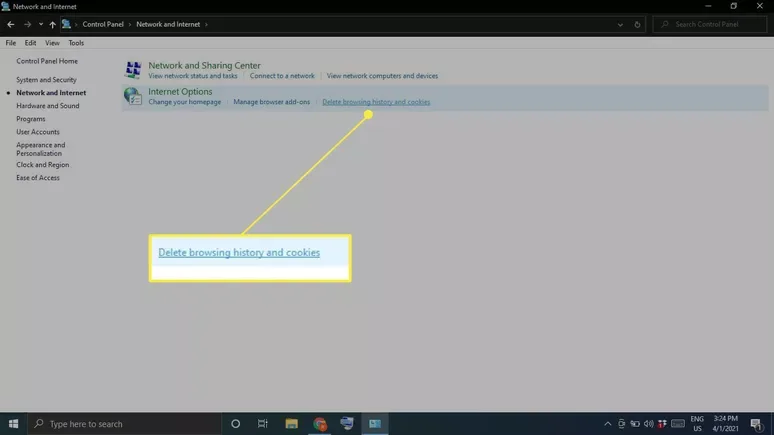This screenshot has width=774, height=435.
Task: Open Chrome from taskbar
Action: [320, 424]
